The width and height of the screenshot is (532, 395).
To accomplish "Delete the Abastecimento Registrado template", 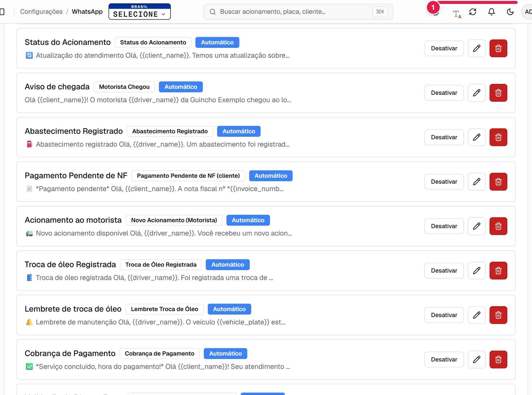I will (498, 137).
